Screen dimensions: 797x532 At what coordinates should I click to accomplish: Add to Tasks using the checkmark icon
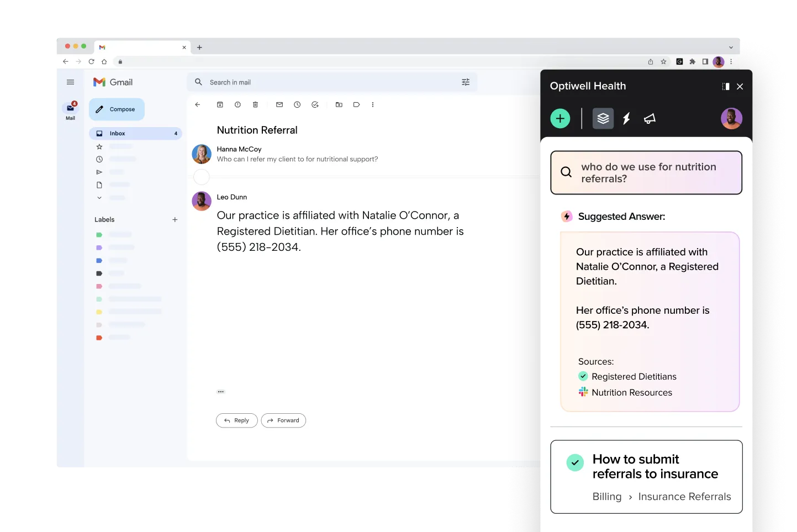(315, 104)
